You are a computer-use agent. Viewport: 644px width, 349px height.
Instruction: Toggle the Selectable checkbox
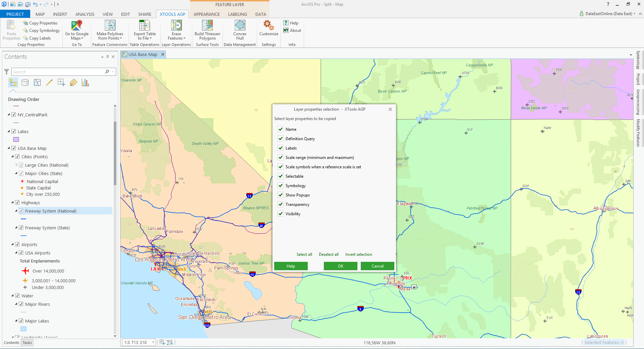281,176
